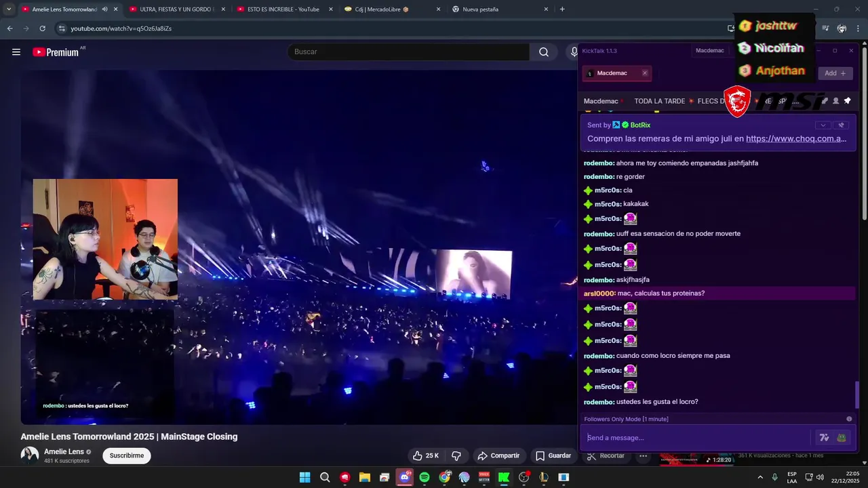Screen dimensions: 868x488
Task: Open a new browser tab
Action: [x=562, y=9]
